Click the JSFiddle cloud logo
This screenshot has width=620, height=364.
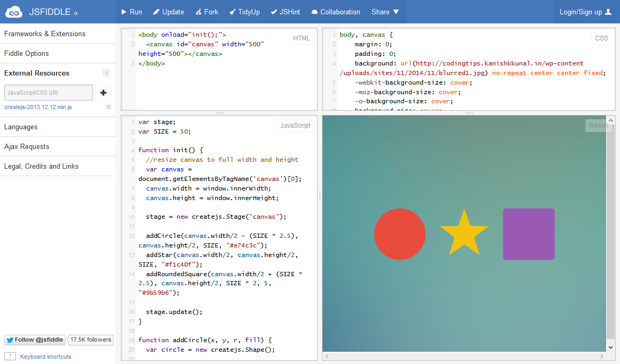pyautogui.click(x=14, y=12)
